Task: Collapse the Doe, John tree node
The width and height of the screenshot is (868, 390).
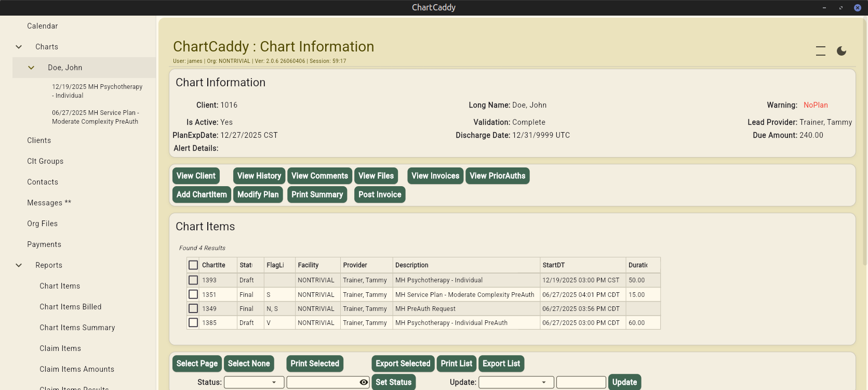Action: [x=31, y=68]
